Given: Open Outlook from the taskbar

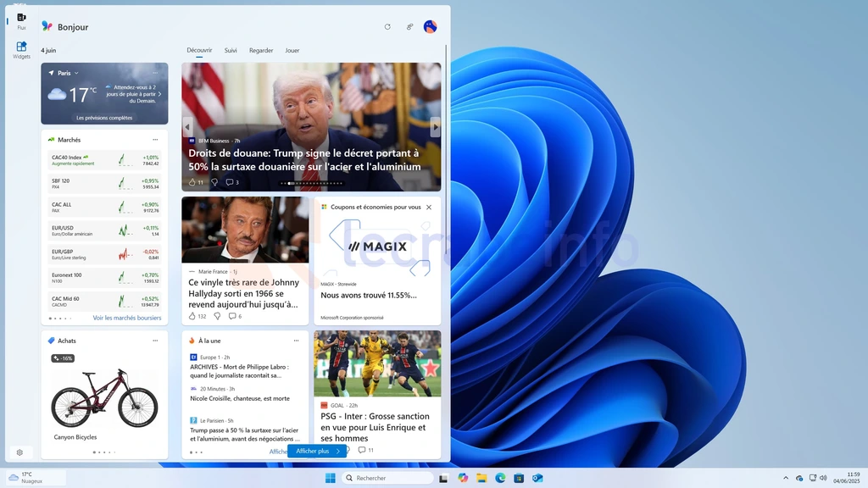Looking at the screenshot, I should click(x=537, y=478).
